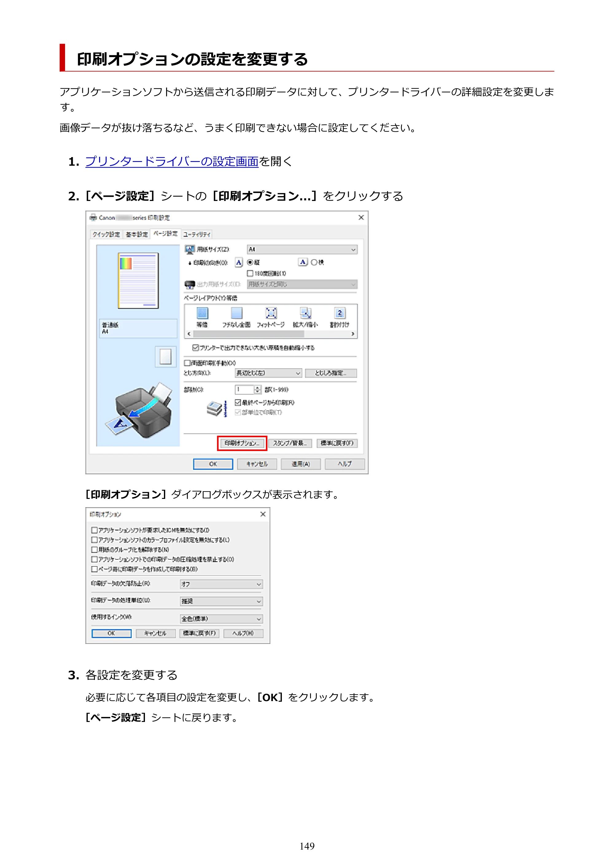Click ヘルプ(H) in 印刷オプション dialog
Viewport: 614px width, 868px height.
pyautogui.click(x=243, y=634)
